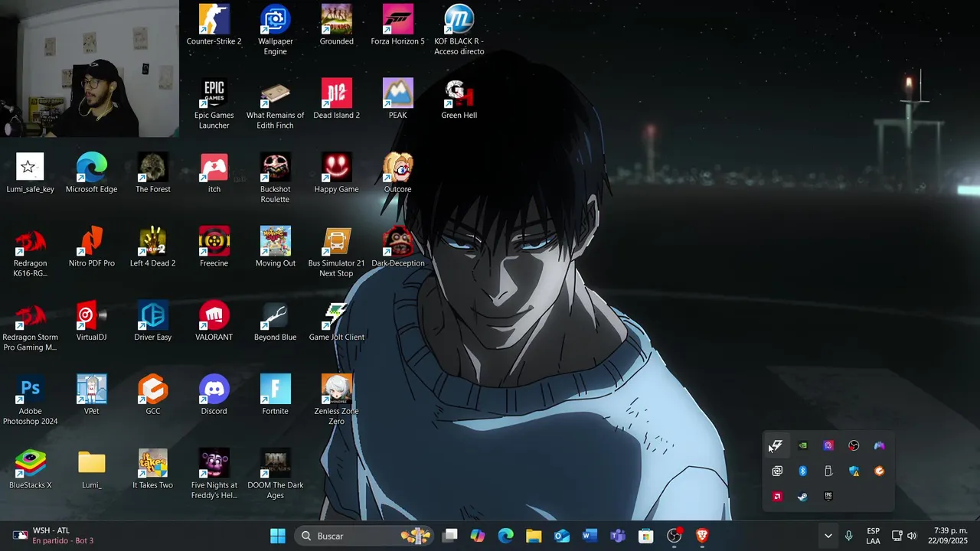980x551 pixels.
Task: Click Bluetooth icon in tray overflow
Action: point(802,471)
